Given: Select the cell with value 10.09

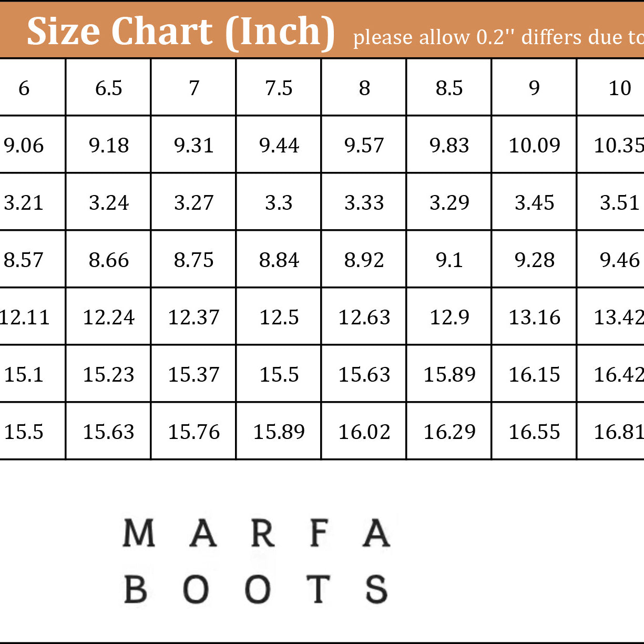Looking at the screenshot, I should [534, 145].
